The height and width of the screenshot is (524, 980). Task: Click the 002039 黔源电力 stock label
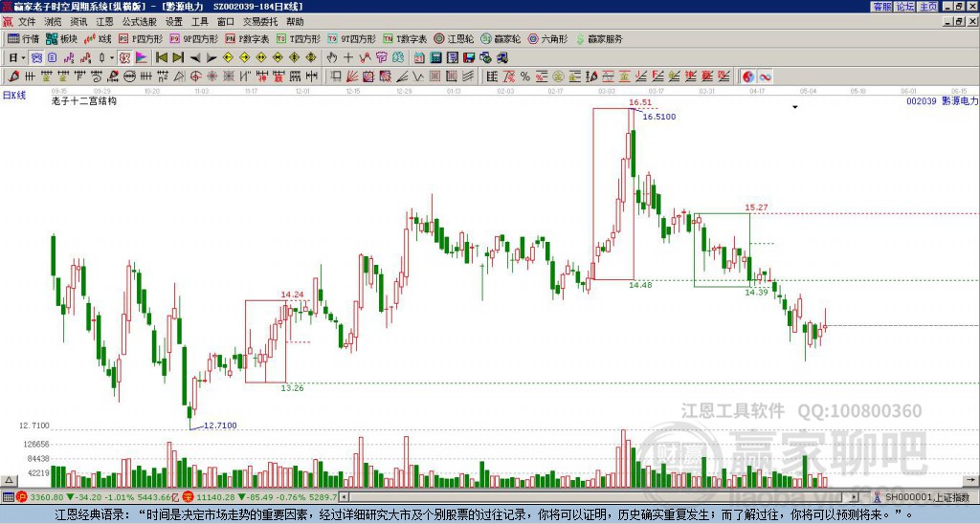tap(942, 100)
